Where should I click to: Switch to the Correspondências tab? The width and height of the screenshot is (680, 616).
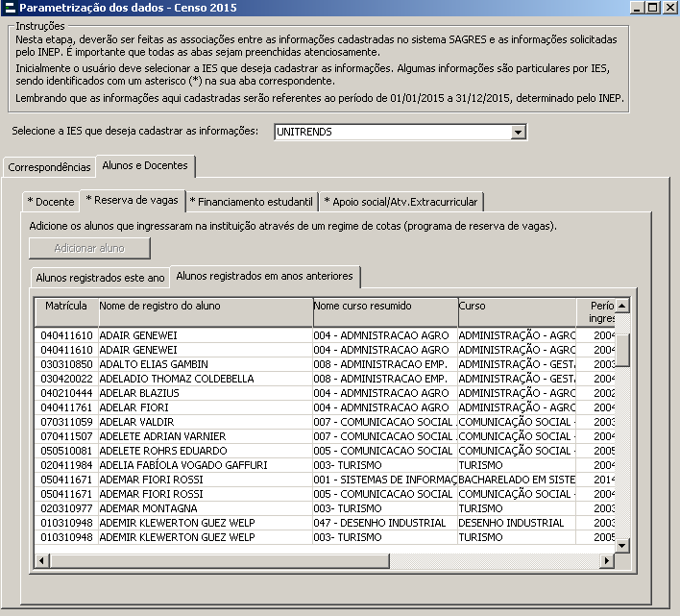(49, 167)
